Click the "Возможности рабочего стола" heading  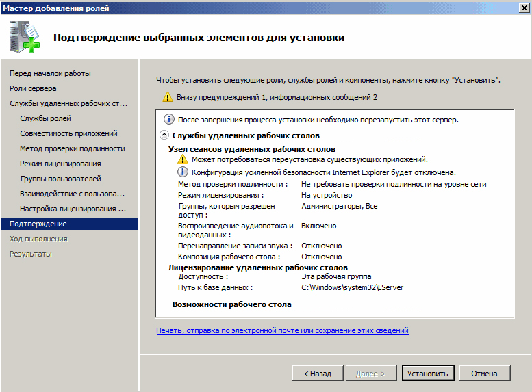coord(231,304)
